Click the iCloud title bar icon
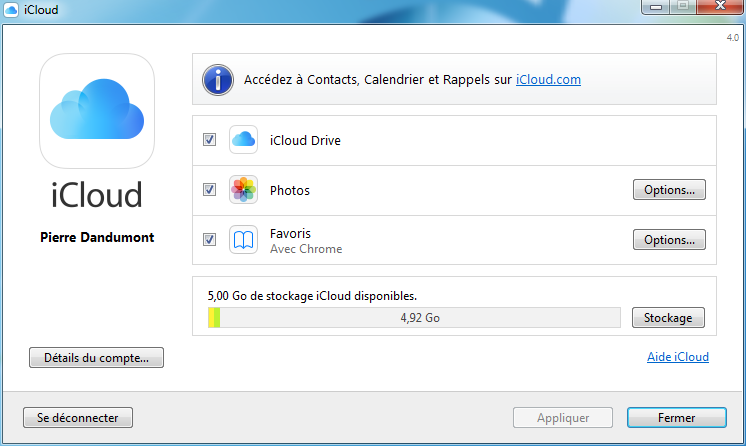This screenshot has width=746, height=446. [11, 10]
